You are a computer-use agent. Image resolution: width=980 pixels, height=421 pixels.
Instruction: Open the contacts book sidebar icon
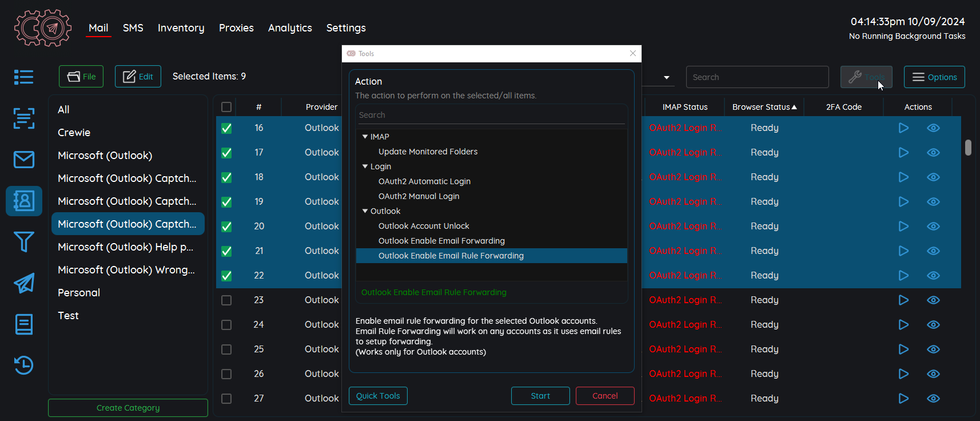tap(24, 201)
